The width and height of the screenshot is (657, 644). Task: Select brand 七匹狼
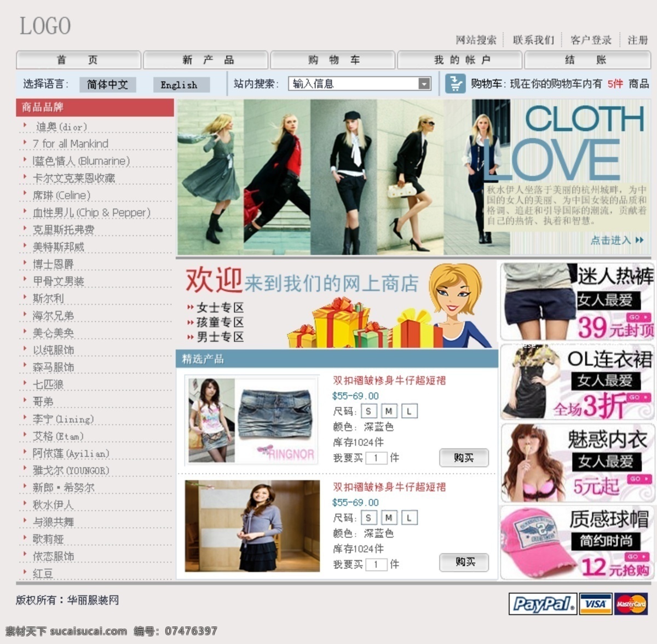tap(48, 384)
